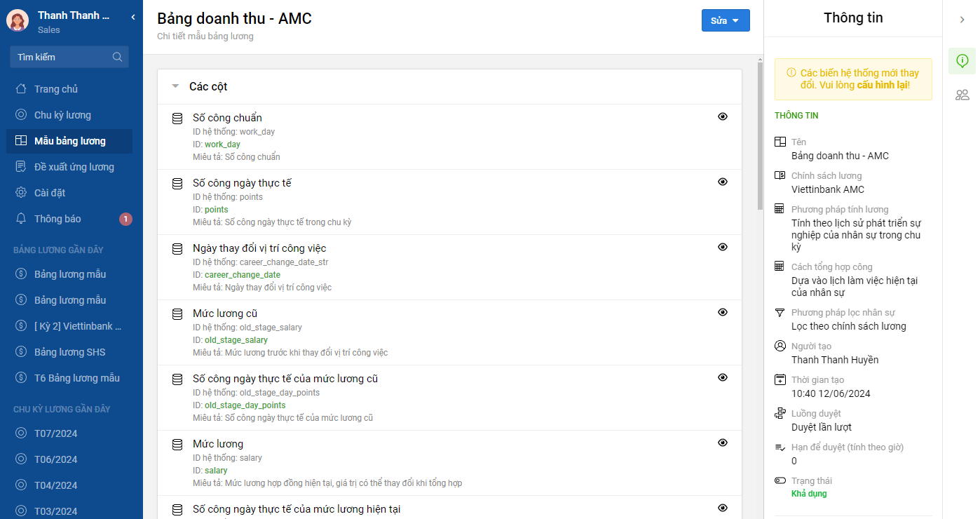The height and width of the screenshot is (519, 980).
Task: Click the Bảng lương SHS dollar icon
Action: (x=21, y=352)
